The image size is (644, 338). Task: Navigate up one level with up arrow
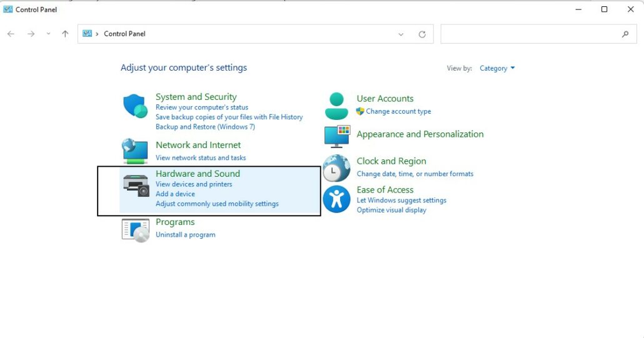click(65, 34)
